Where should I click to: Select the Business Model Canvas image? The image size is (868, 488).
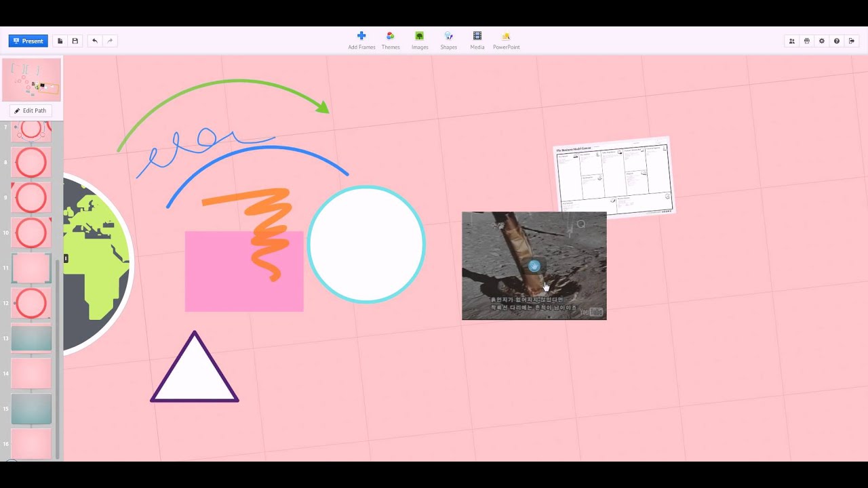(x=614, y=178)
